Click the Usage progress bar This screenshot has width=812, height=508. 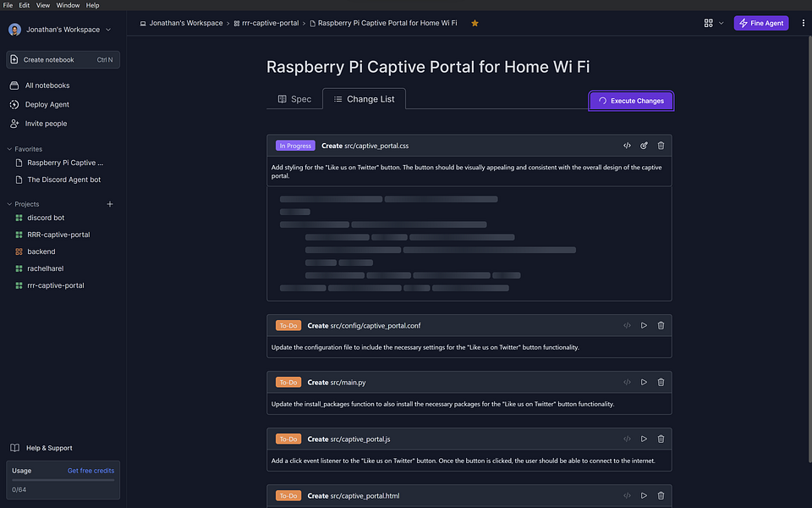pos(63,480)
